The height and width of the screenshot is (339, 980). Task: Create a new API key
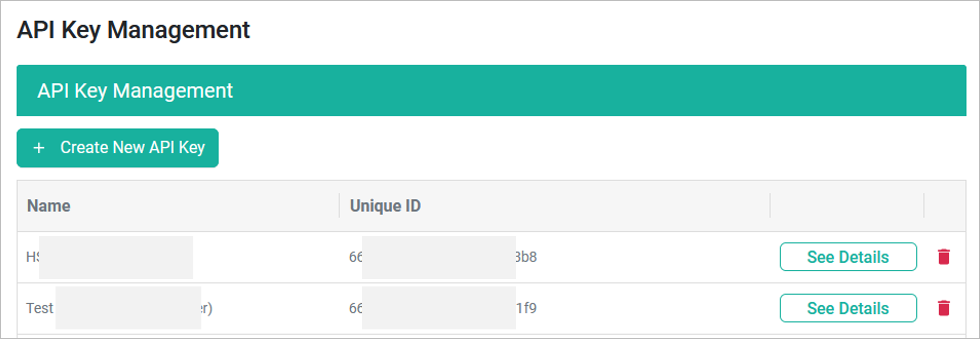click(x=118, y=148)
